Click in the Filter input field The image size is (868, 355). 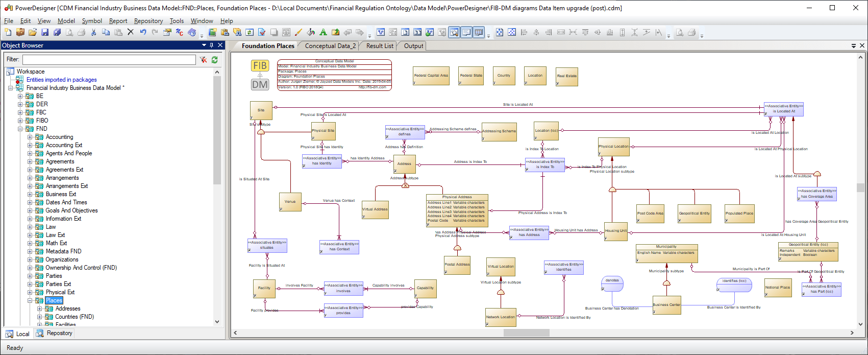[x=109, y=60]
